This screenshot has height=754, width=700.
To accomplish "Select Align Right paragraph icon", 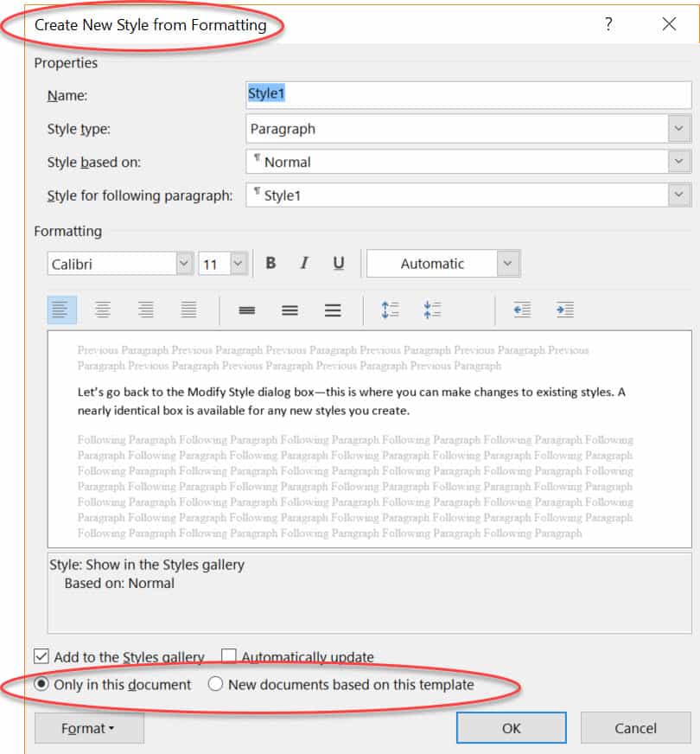I will (x=145, y=310).
